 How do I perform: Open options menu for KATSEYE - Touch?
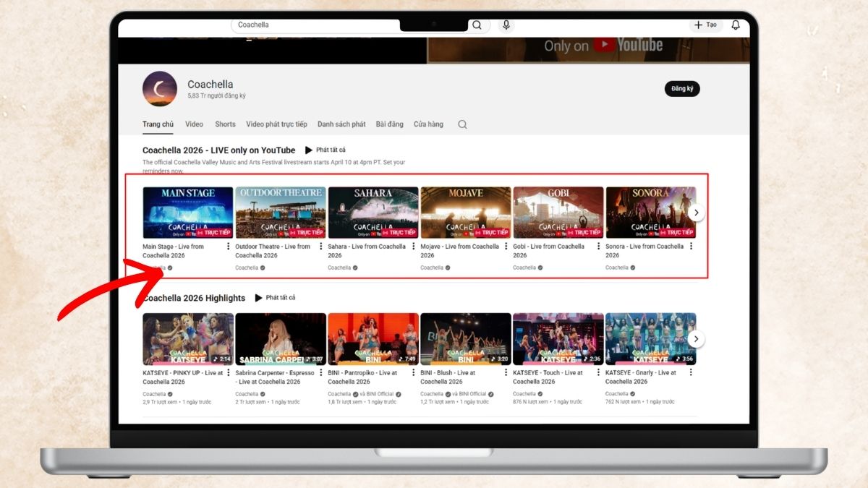599,372
